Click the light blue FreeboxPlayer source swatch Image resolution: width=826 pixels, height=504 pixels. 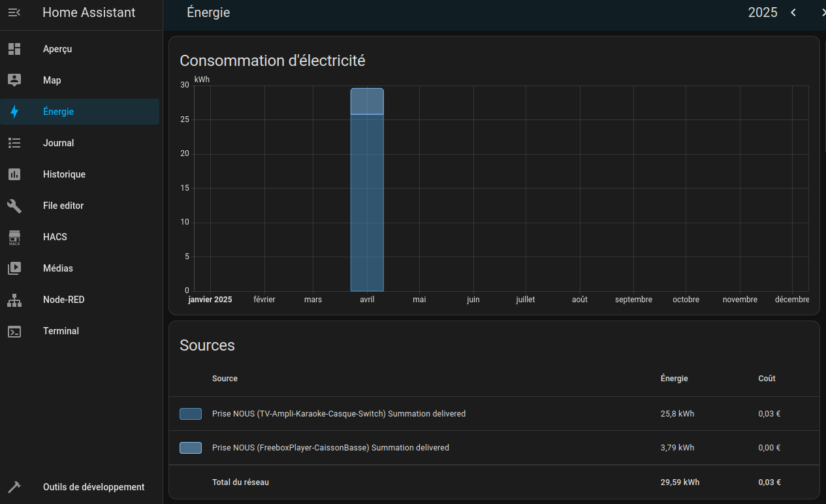[191, 448]
